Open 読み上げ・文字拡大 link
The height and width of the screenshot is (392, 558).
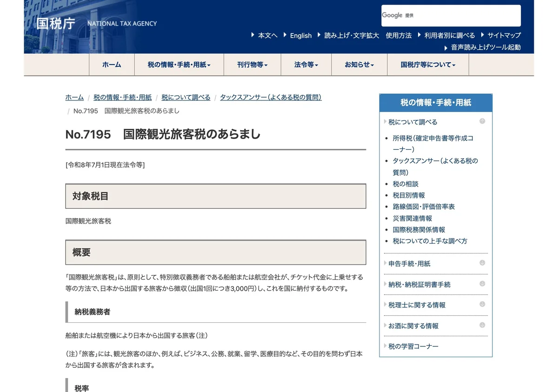coord(352,35)
